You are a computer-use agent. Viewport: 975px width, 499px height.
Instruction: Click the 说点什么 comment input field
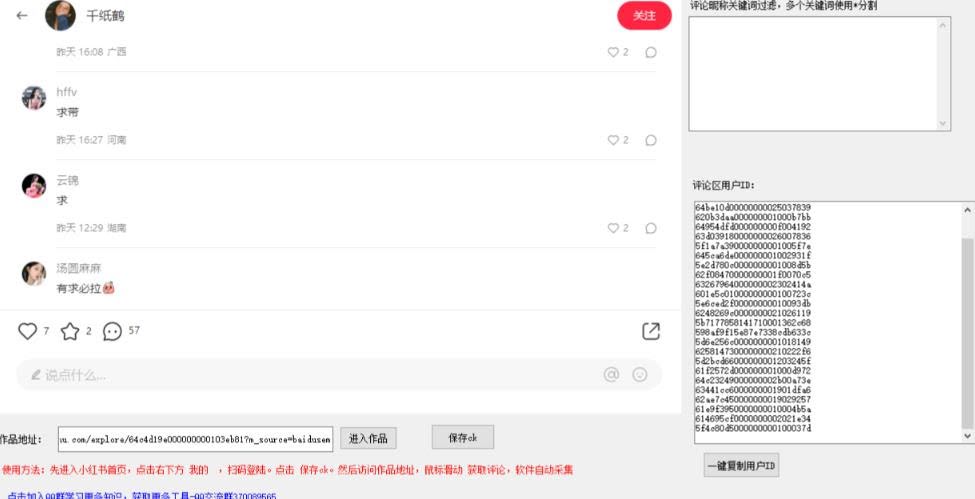tap(300, 375)
